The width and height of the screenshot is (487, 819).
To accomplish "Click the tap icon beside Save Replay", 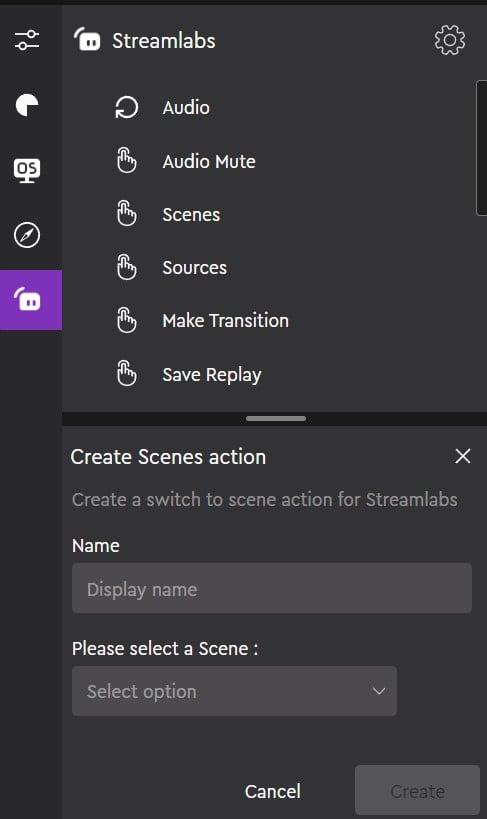I will point(126,374).
